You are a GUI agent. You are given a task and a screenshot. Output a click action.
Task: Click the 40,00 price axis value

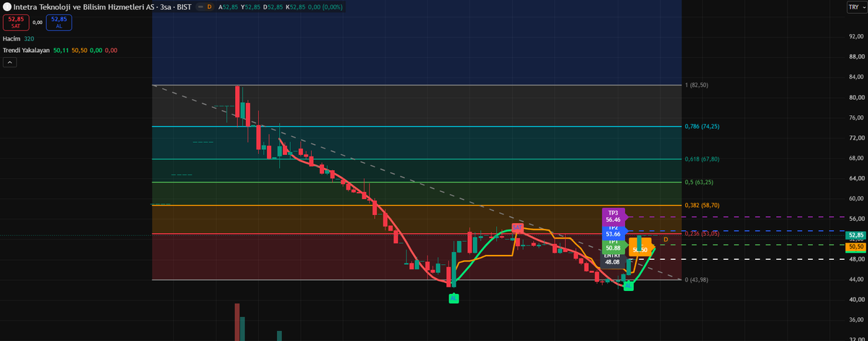(856, 299)
